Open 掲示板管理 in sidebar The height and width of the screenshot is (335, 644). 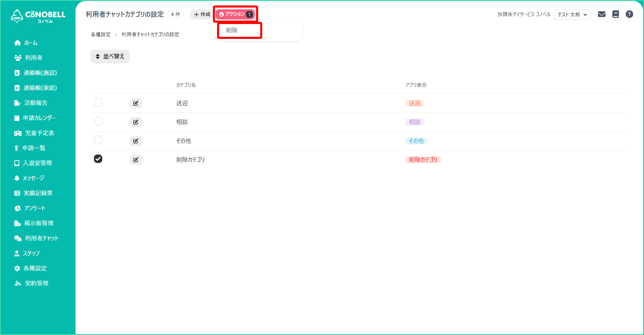(x=34, y=223)
